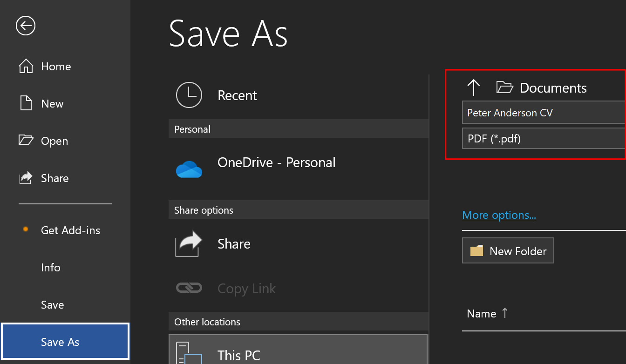The image size is (626, 364).
Task: Select the This PC device icon
Action: (x=189, y=353)
